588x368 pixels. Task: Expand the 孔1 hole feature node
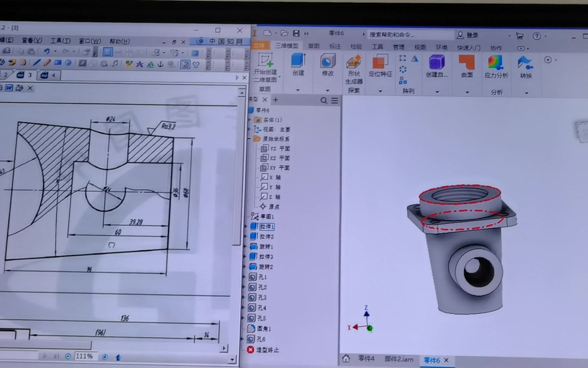pyautogui.click(x=244, y=277)
